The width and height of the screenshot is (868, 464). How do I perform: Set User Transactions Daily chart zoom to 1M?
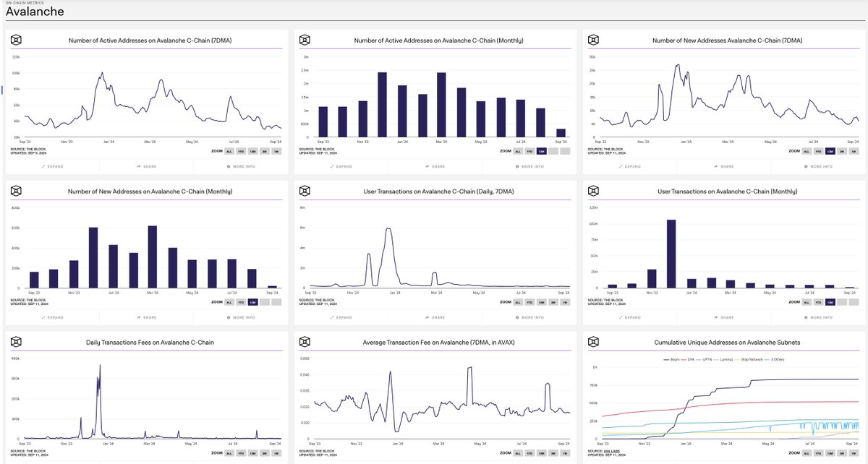(x=564, y=302)
